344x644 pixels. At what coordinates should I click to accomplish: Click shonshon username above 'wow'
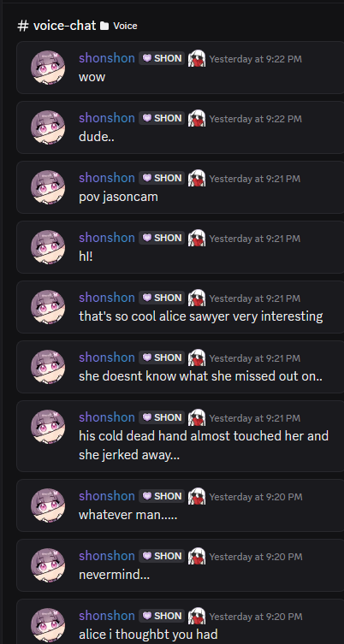[107, 58]
